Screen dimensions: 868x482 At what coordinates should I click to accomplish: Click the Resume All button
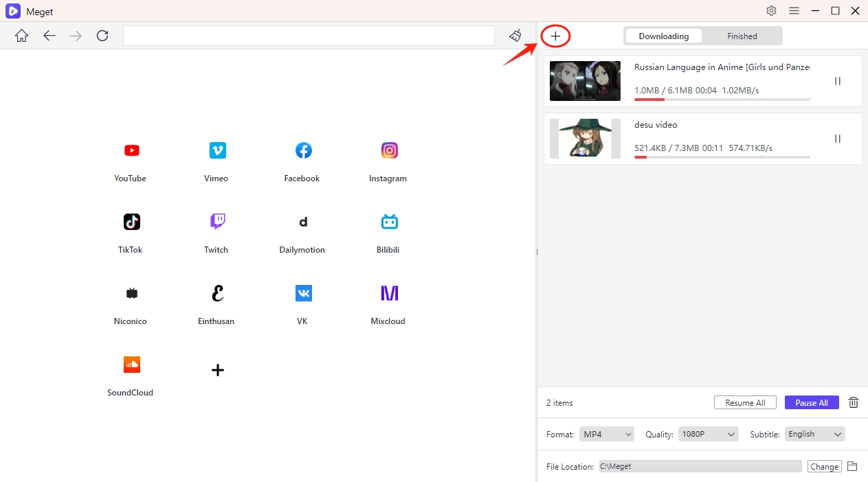click(x=745, y=403)
